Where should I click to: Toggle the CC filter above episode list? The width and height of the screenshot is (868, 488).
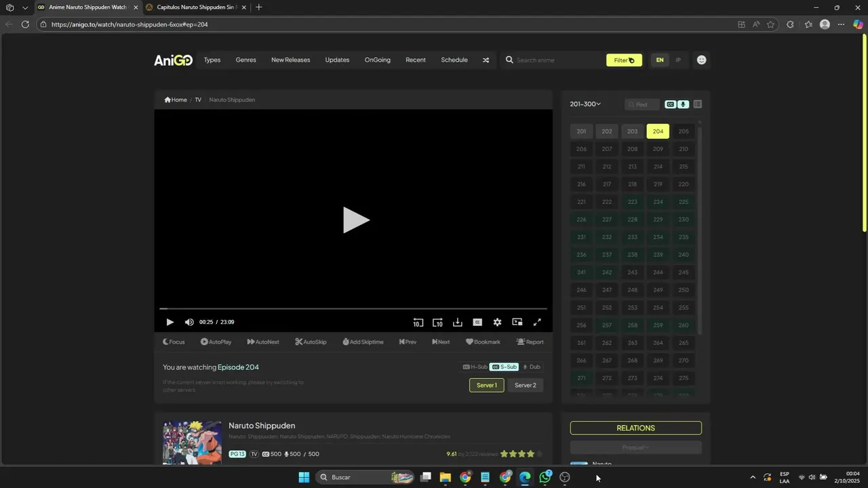click(671, 104)
